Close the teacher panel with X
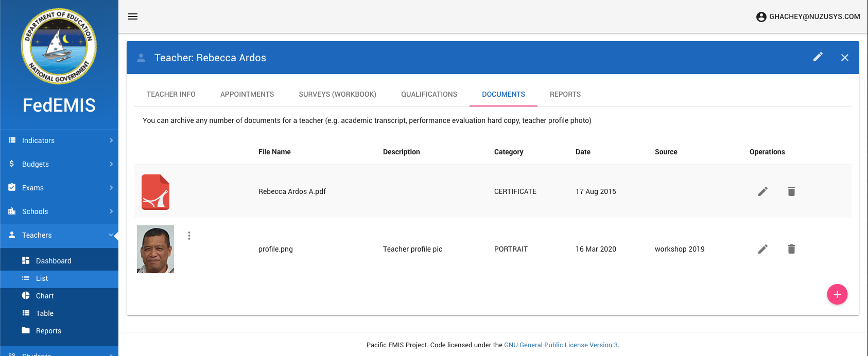868x356 pixels. tap(844, 58)
